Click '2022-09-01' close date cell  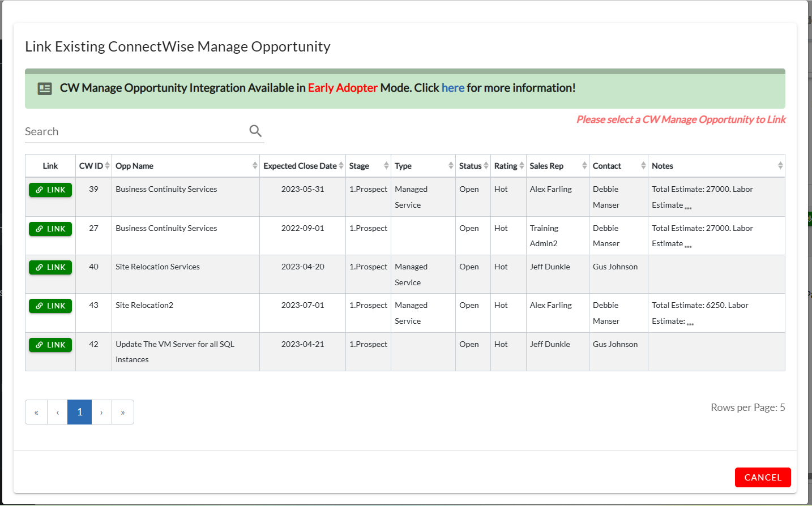[303, 228]
